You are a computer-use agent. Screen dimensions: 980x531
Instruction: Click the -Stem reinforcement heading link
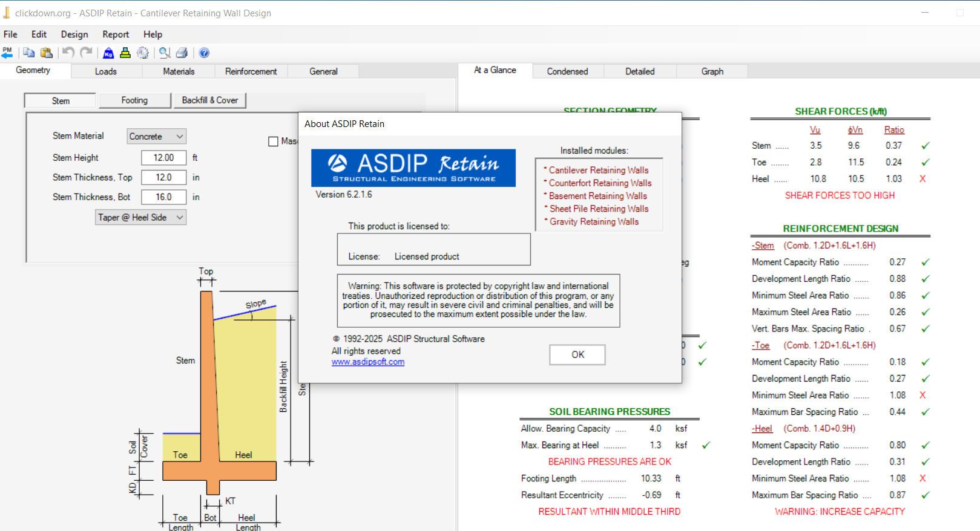763,246
